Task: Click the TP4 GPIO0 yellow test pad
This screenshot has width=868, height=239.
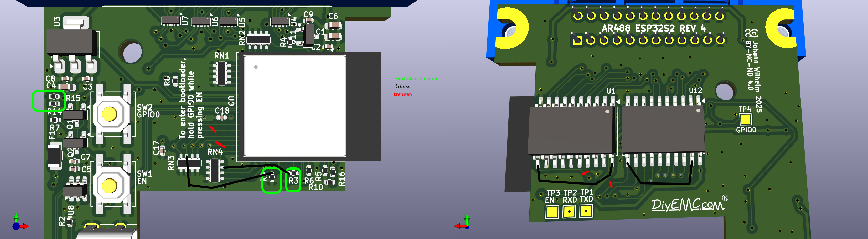Action: (x=745, y=119)
